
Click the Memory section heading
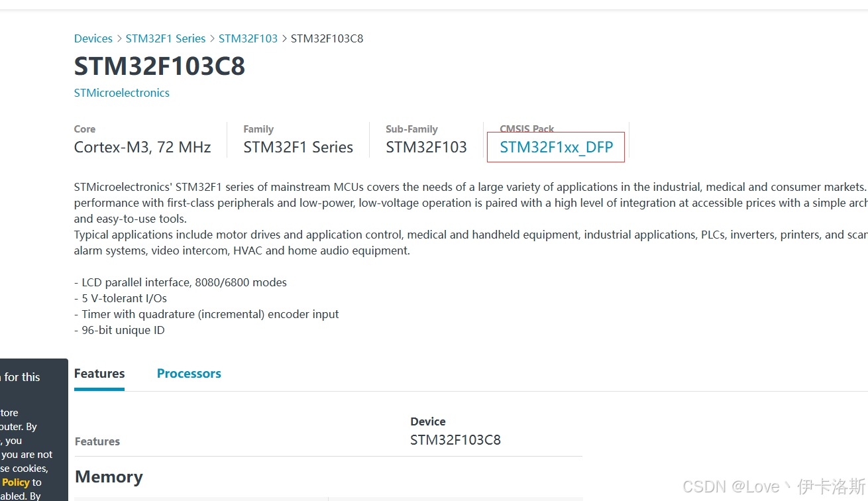109,477
